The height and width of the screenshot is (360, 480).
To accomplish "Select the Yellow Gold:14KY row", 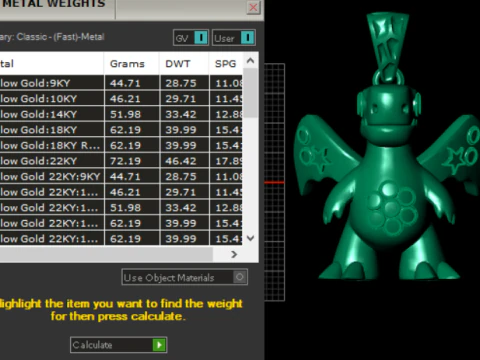I will (x=121, y=114).
